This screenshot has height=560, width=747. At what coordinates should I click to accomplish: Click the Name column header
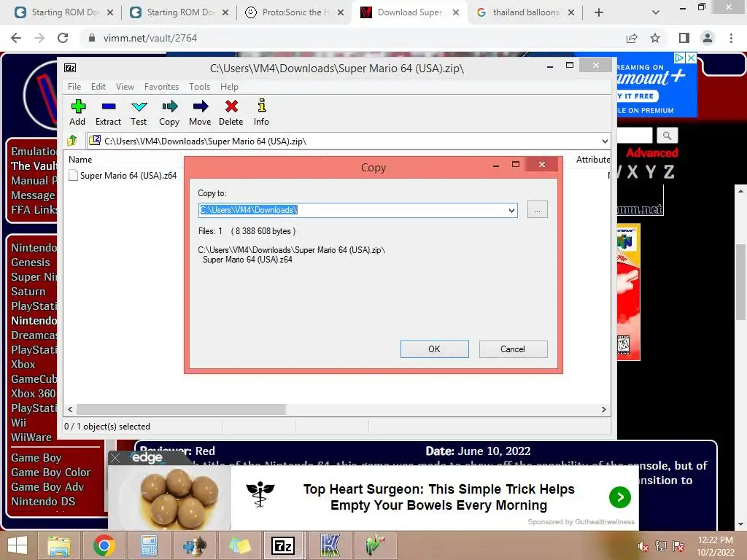pos(80,160)
